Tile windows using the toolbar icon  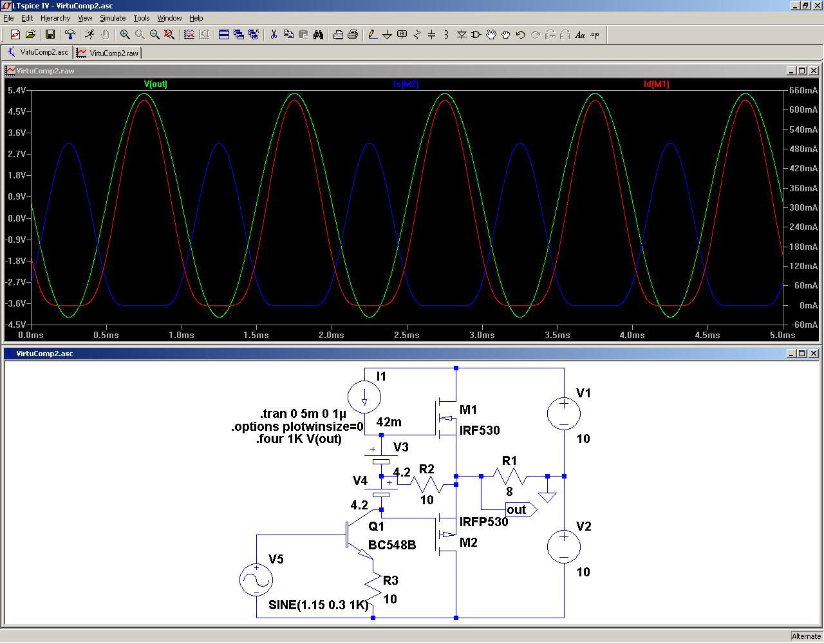point(224,35)
